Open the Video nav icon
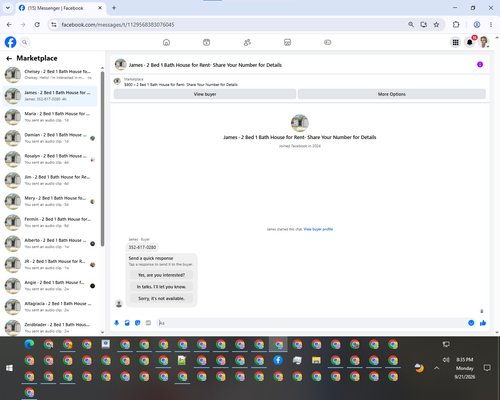Image resolution: width=500 pixels, height=400 pixels. pos(207,42)
